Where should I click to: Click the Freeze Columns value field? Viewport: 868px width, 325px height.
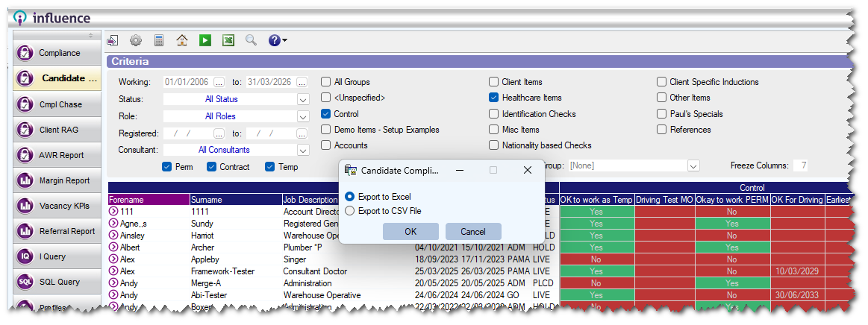click(801, 165)
